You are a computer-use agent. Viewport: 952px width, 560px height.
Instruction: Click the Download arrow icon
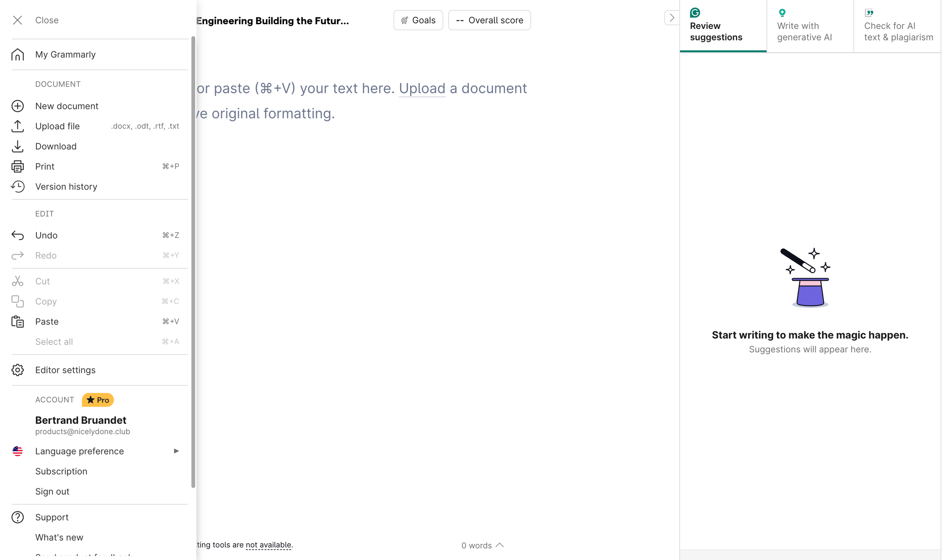point(17,146)
